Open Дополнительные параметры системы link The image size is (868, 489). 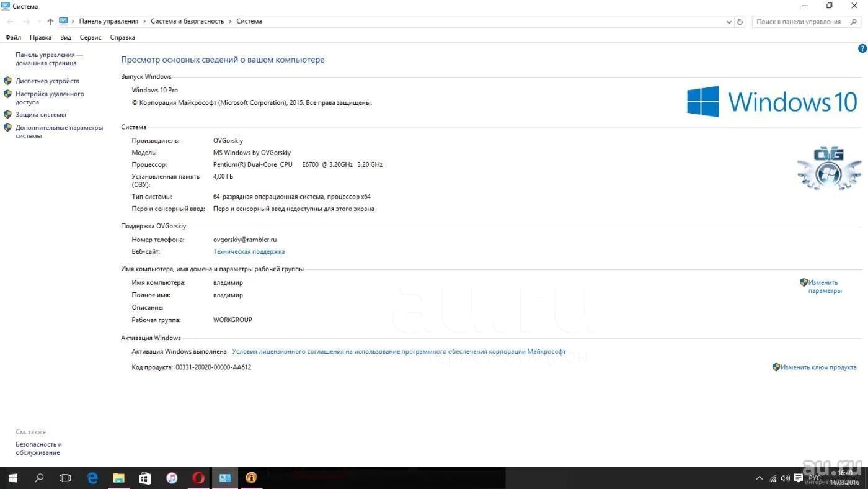coord(59,132)
